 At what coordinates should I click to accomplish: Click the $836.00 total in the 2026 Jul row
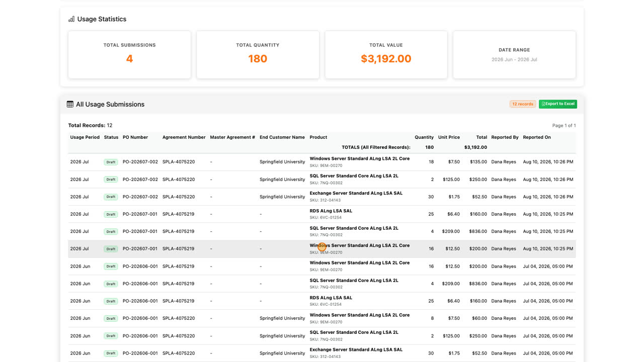click(478, 231)
